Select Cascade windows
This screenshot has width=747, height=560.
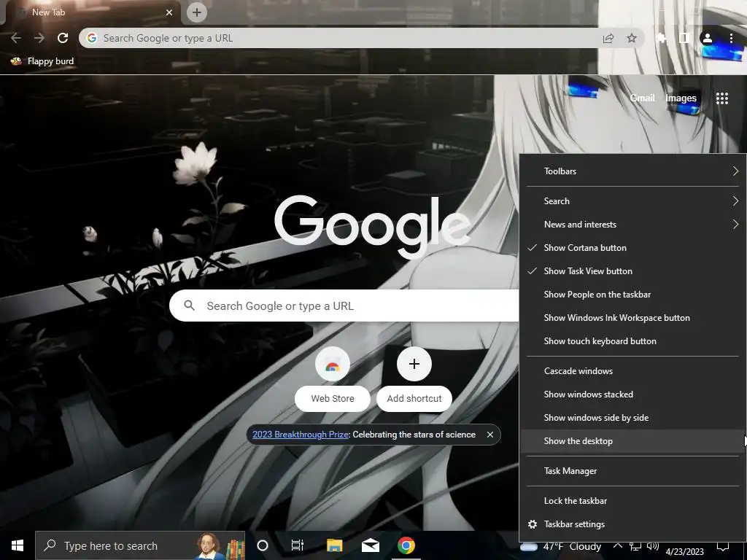point(632,371)
